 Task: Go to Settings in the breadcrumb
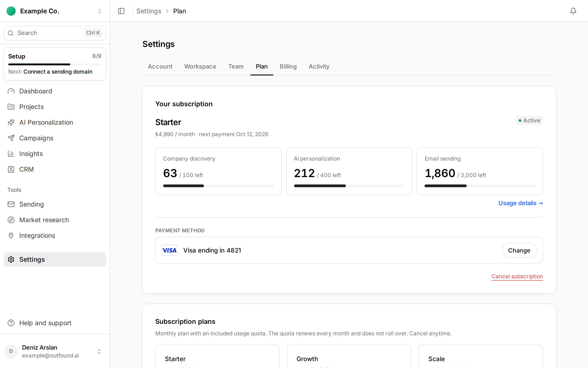[x=149, y=11]
